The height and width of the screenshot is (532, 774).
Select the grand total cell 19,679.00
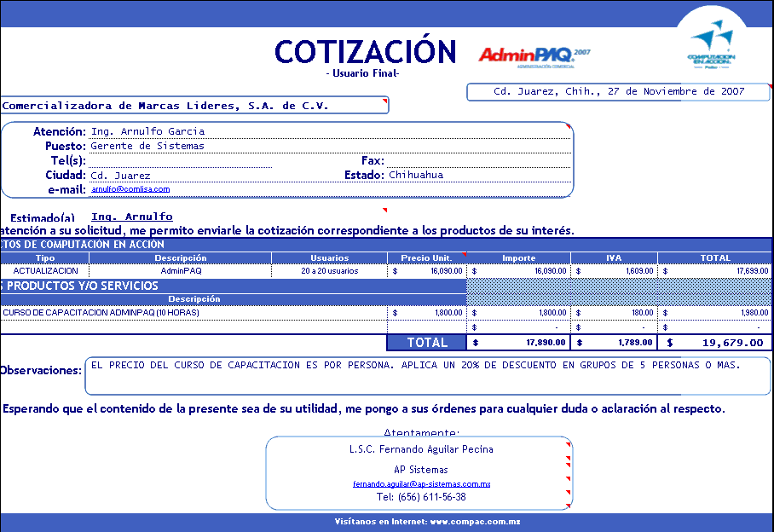[716, 343]
